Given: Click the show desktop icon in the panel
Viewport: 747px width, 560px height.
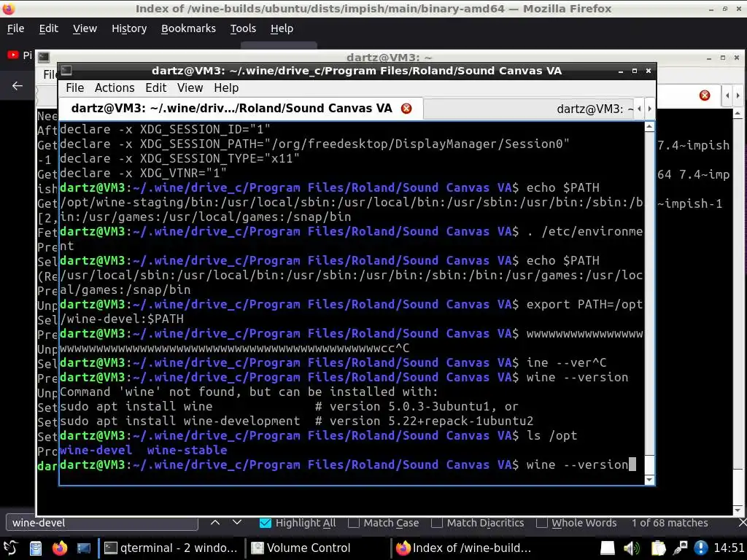Looking at the screenshot, I should pyautogui.click(x=84, y=548).
